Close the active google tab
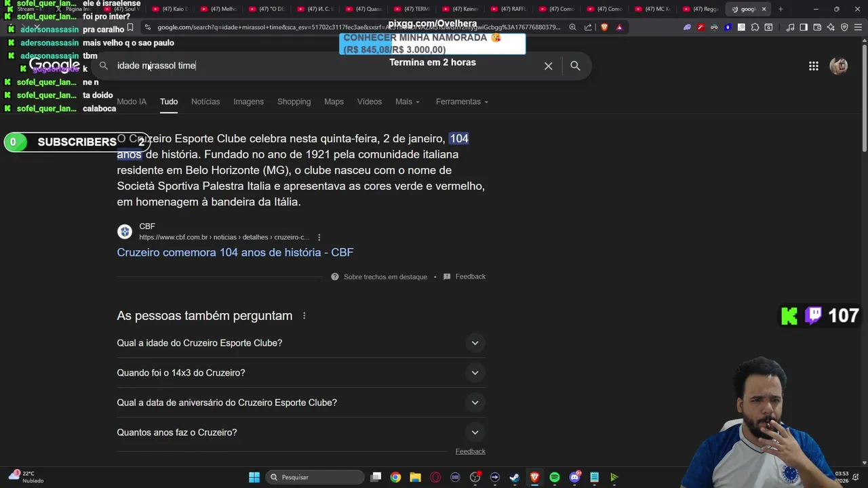868x488 pixels. tap(764, 9)
